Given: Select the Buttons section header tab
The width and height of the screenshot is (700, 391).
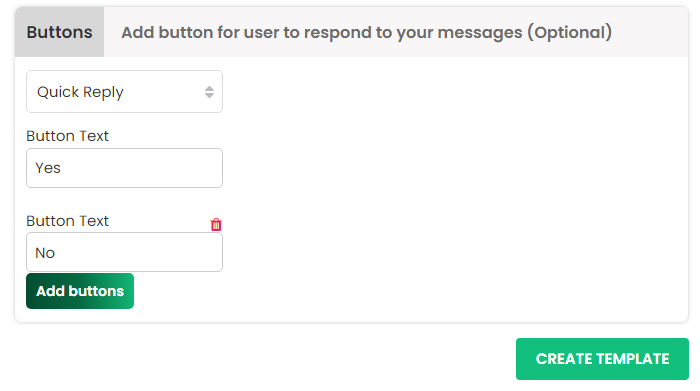Looking at the screenshot, I should pos(59,32).
